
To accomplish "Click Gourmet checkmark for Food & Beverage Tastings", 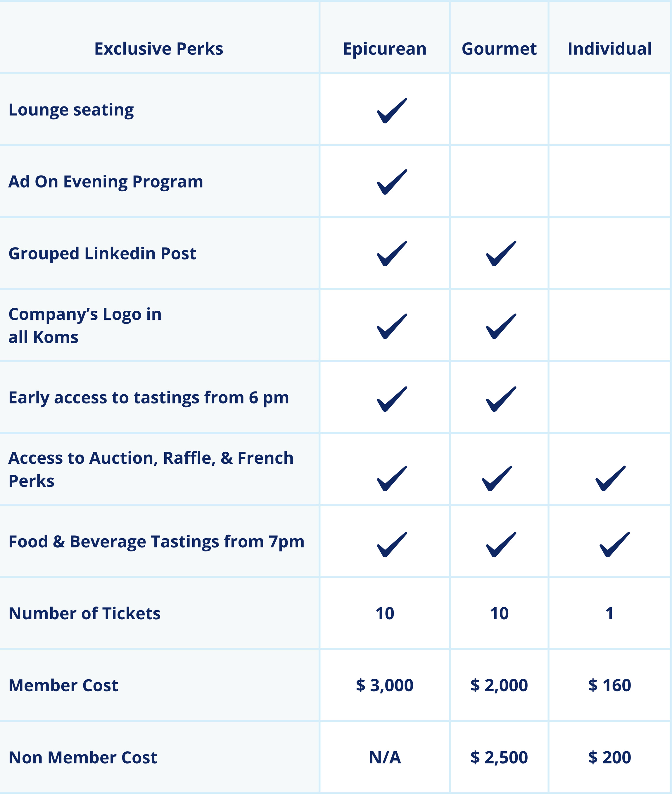I will pyautogui.click(x=501, y=545).
